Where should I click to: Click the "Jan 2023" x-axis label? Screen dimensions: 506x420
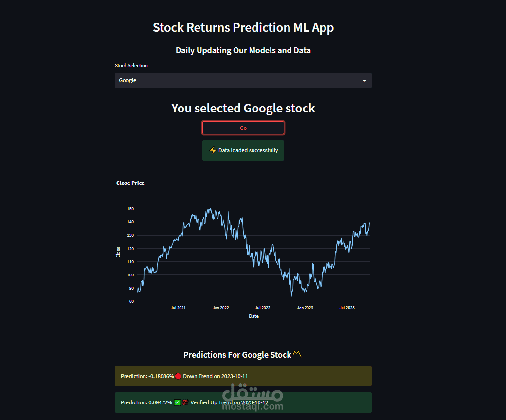click(x=305, y=308)
